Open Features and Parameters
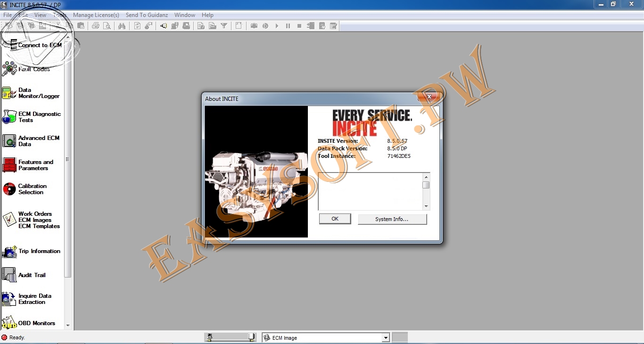This screenshot has height=344, width=644. [x=28, y=165]
